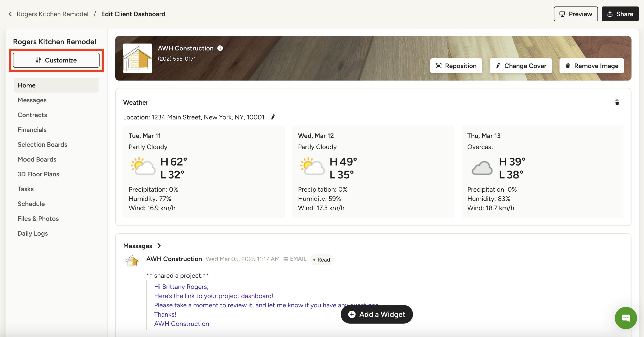Click 'Here's the link to your project dashboard!' text
This screenshot has width=644, height=337.
214,296
